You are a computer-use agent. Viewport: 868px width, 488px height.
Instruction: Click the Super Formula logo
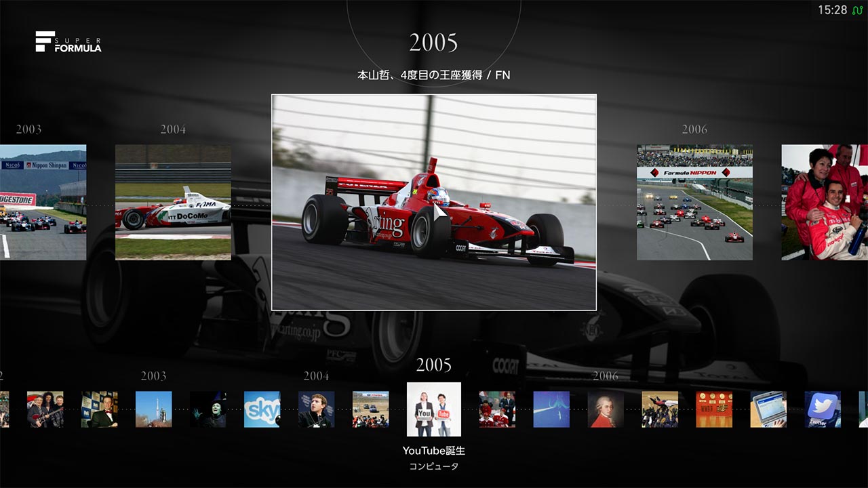[68, 42]
